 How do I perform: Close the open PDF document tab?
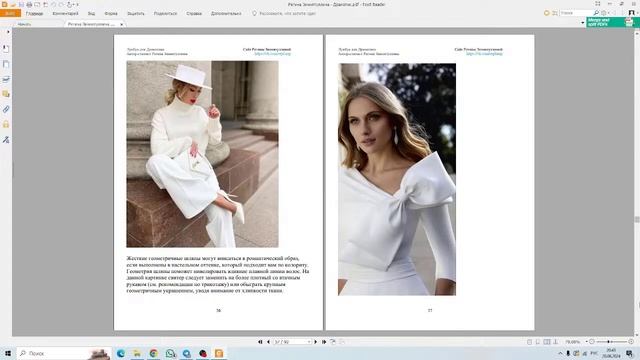click(x=121, y=24)
